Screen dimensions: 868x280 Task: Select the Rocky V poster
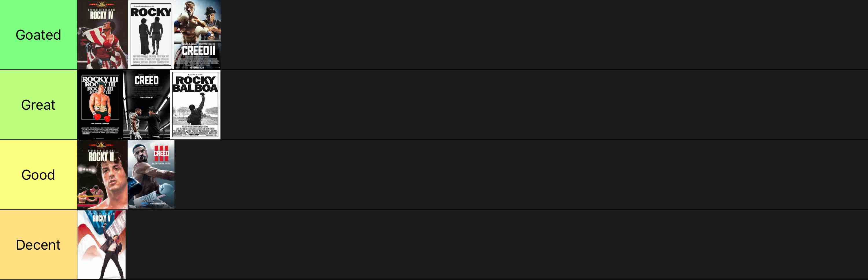click(102, 245)
